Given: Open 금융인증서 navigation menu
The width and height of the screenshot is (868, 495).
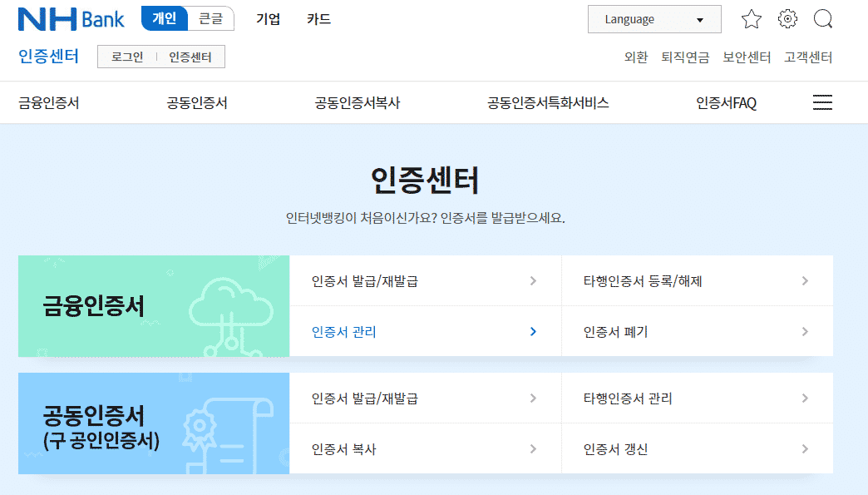Looking at the screenshot, I should (x=49, y=103).
